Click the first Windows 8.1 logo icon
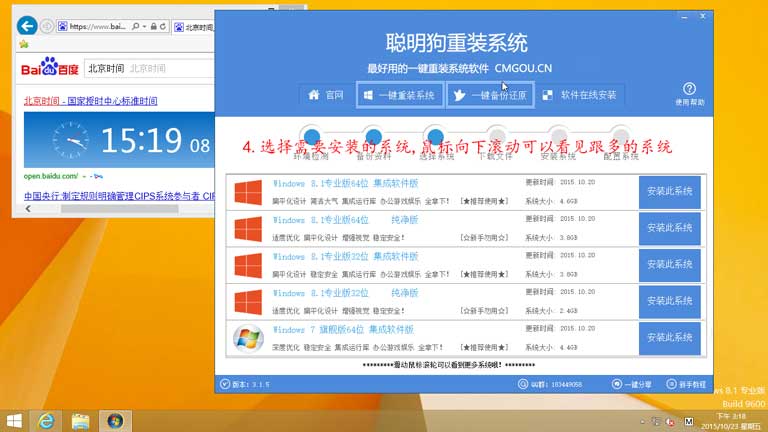 [247, 192]
